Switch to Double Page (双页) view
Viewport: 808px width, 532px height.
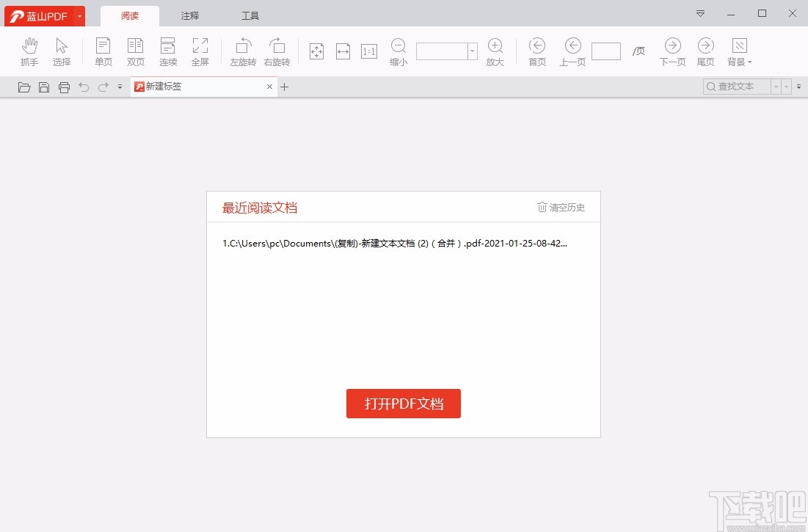136,52
